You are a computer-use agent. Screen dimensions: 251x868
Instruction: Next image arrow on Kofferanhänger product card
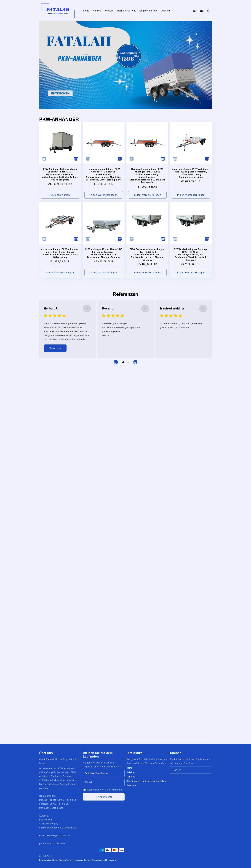coord(76,159)
